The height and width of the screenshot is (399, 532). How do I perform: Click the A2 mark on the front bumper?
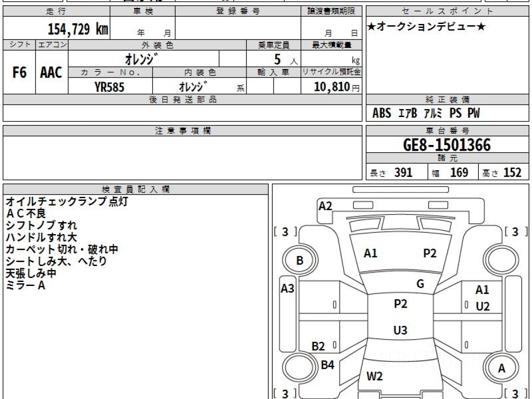click(x=325, y=206)
